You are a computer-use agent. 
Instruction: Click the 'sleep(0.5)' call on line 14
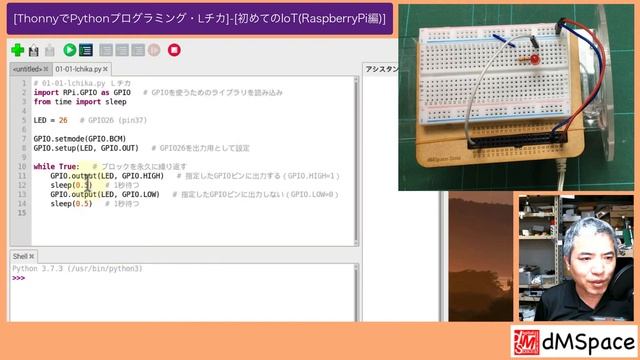71,204
